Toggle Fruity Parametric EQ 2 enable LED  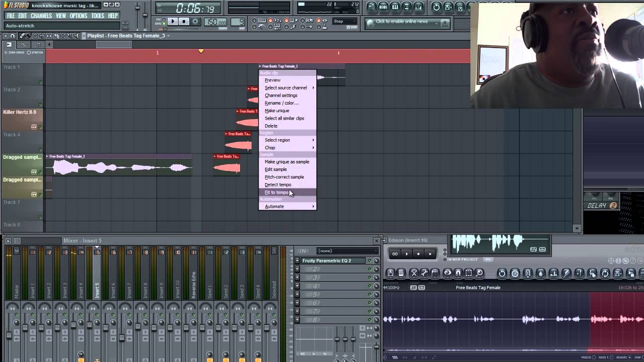369,260
